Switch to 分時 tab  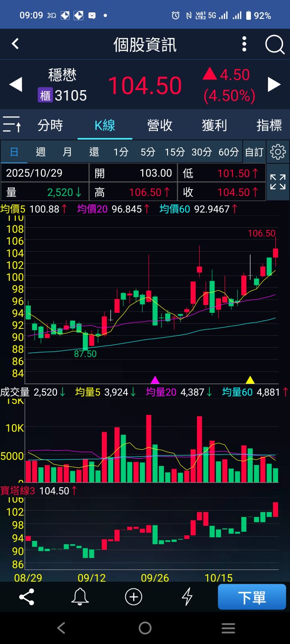pos(50,125)
